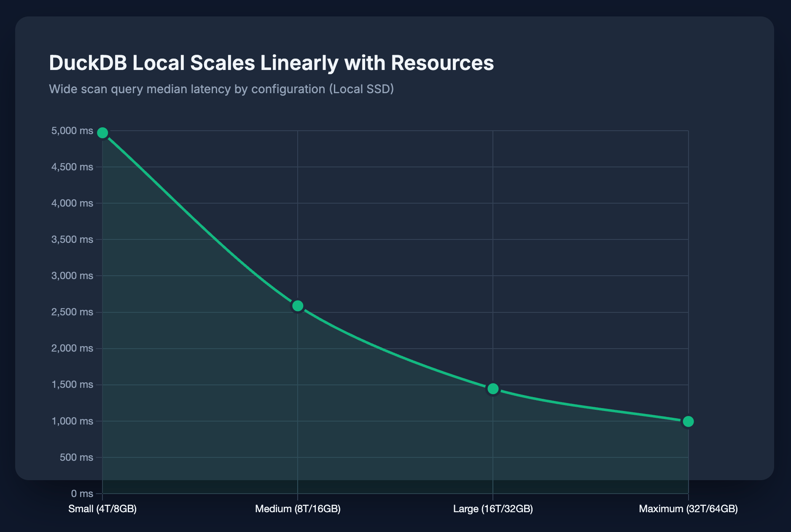Click the '500 ms' y-axis label
Image resolution: width=791 pixels, height=532 pixels.
click(x=76, y=457)
